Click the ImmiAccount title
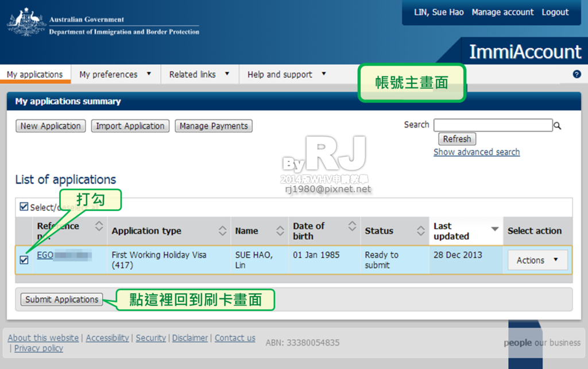This screenshot has height=369, width=588. tap(525, 52)
